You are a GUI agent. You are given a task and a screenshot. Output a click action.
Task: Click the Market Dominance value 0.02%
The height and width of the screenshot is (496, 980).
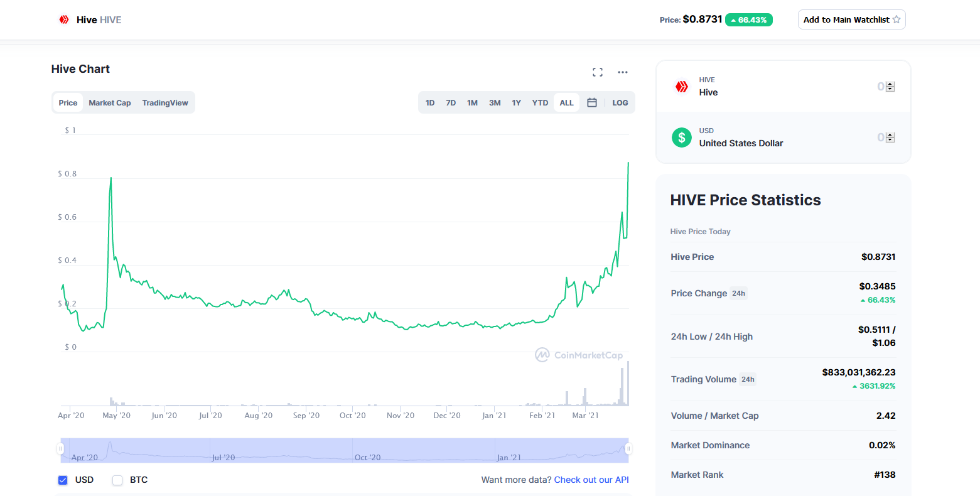point(882,445)
